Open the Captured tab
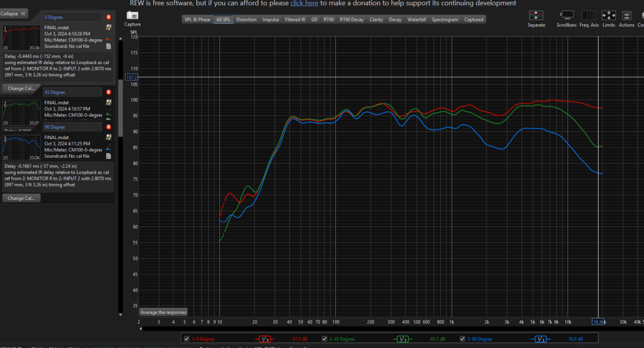Screen dimensions: 644x348 474,20
